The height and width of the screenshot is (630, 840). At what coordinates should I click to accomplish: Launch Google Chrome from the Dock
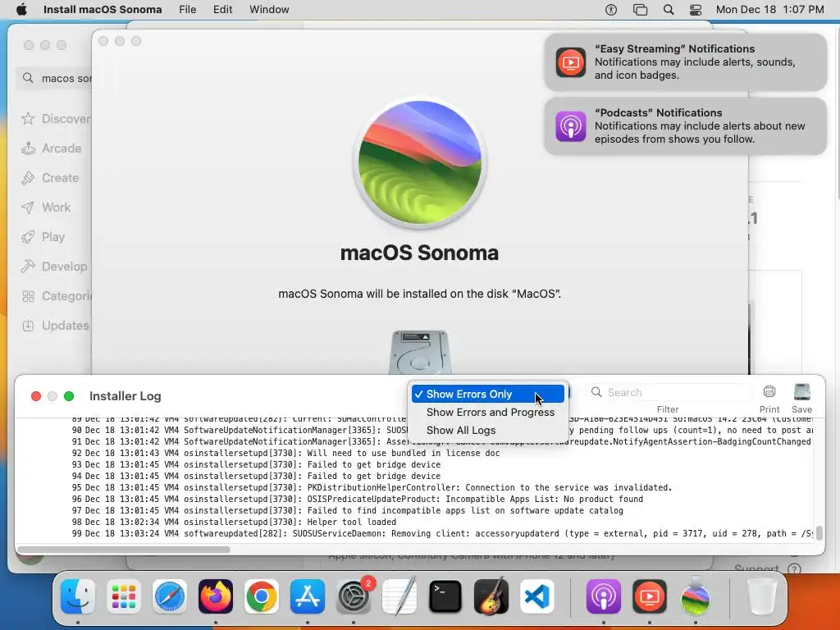(262, 596)
